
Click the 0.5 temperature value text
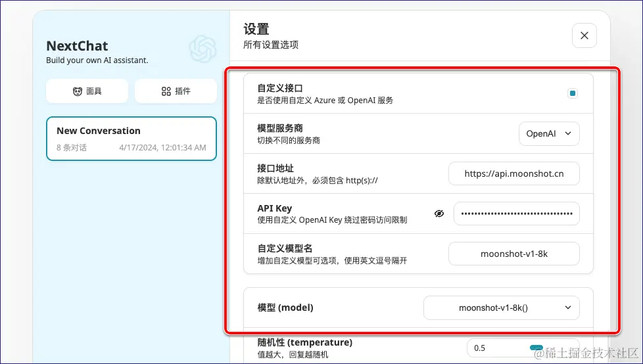click(479, 348)
